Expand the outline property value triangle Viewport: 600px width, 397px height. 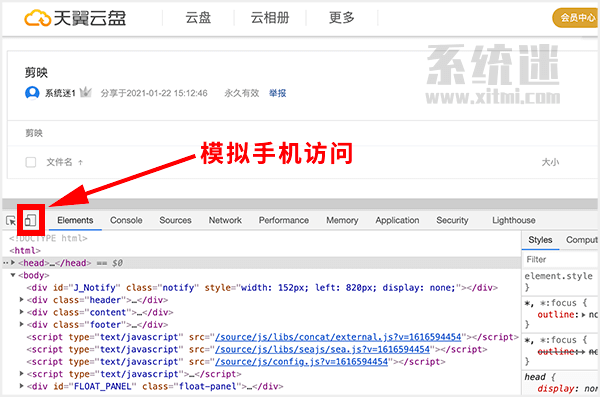(584, 315)
